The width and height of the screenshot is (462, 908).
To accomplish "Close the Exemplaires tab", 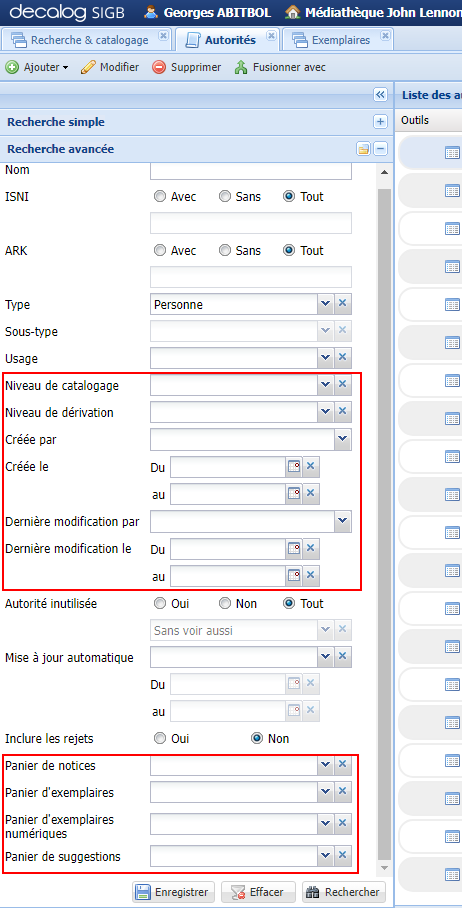I will pos(385,36).
